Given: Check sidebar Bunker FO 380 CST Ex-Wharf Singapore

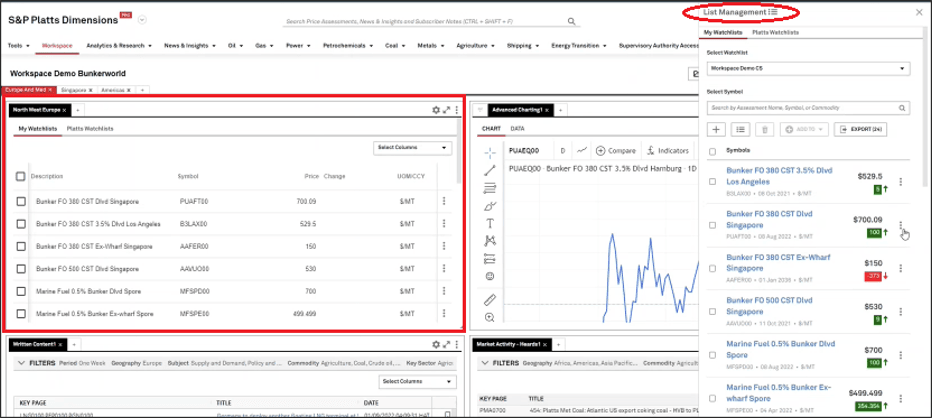Looking at the screenshot, I should [713, 268].
